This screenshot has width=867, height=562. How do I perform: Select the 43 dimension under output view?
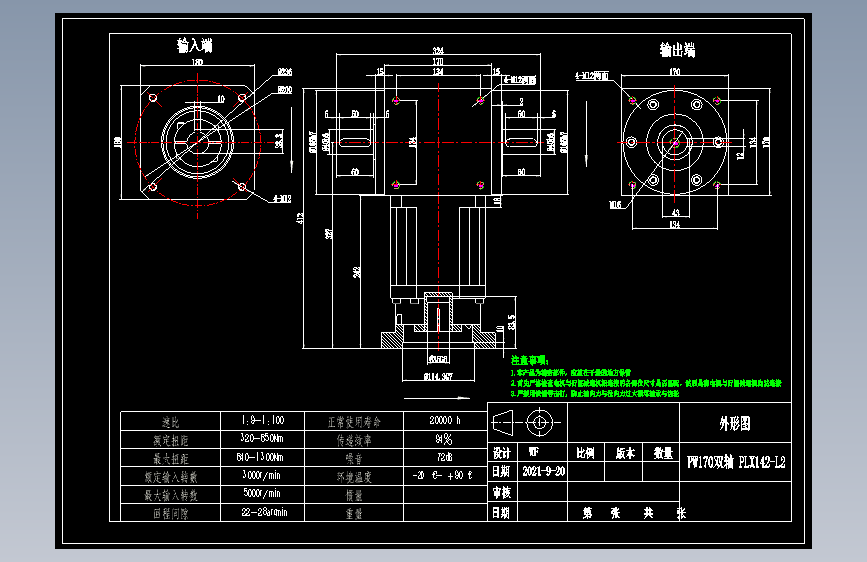(x=675, y=212)
